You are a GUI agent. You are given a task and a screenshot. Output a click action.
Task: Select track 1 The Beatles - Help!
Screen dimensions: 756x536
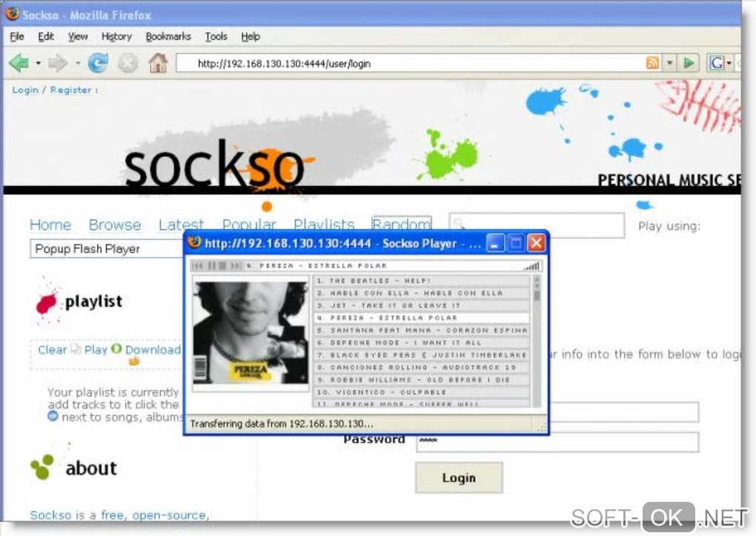pyautogui.click(x=422, y=281)
